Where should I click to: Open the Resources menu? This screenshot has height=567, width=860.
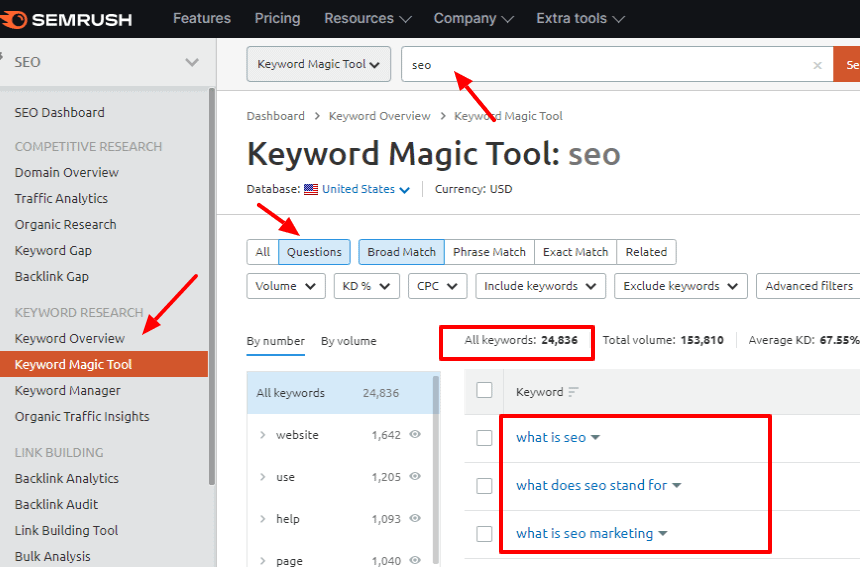[367, 19]
